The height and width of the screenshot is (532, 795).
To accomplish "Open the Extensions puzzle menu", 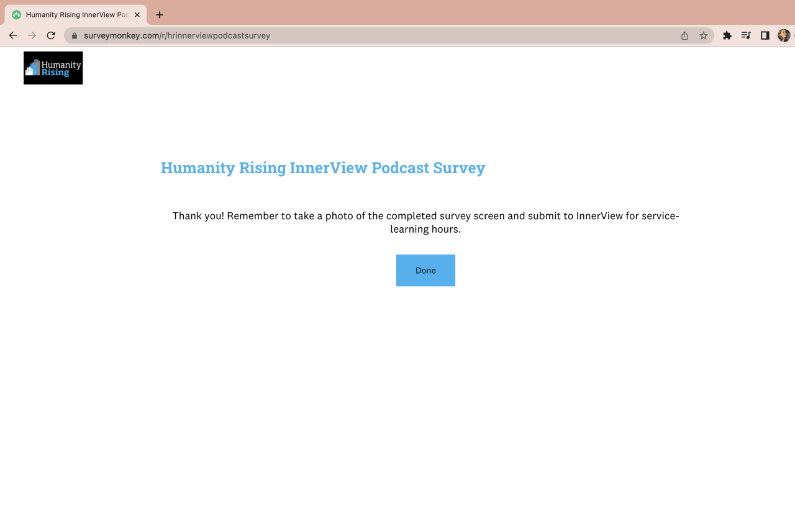I will tap(727, 35).
